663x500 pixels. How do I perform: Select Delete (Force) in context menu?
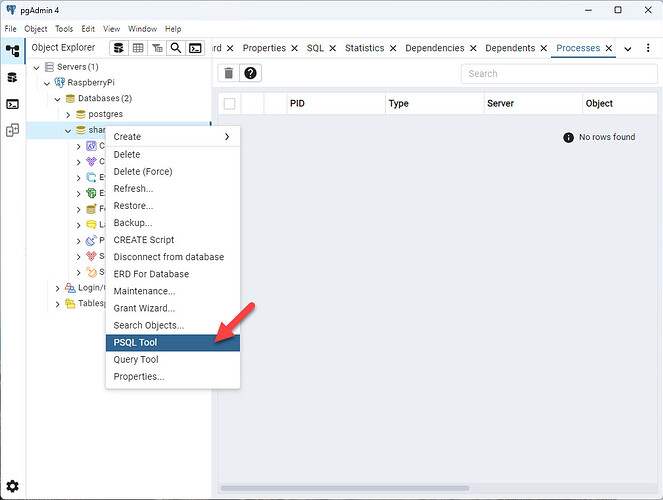pyautogui.click(x=173, y=172)
